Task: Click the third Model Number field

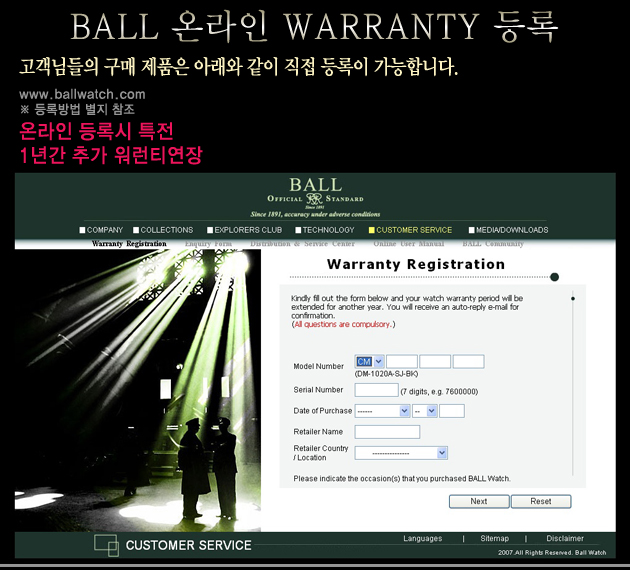Action: tap(435, 362)
